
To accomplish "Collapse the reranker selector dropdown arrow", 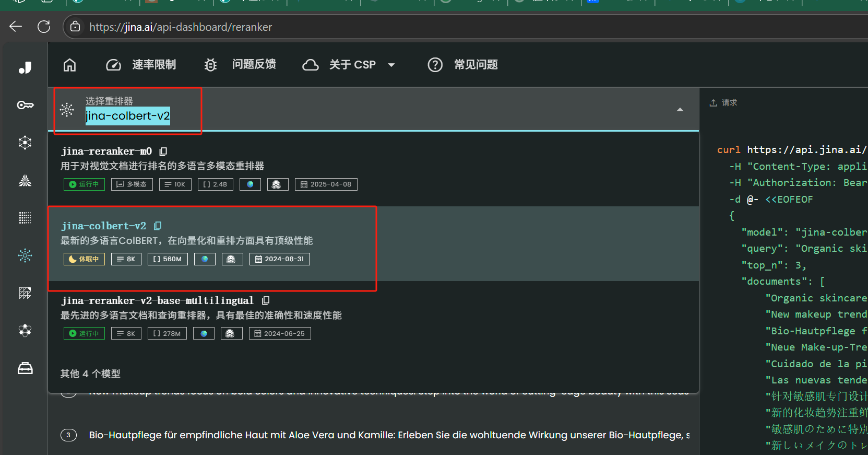I will coord(680,110).
